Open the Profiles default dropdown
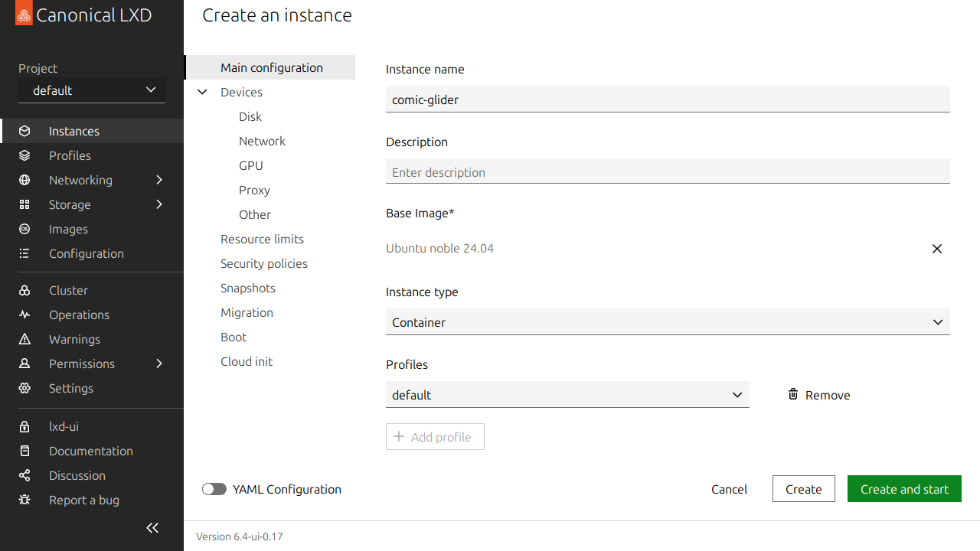980x551 pixels. tap(567, 395)
